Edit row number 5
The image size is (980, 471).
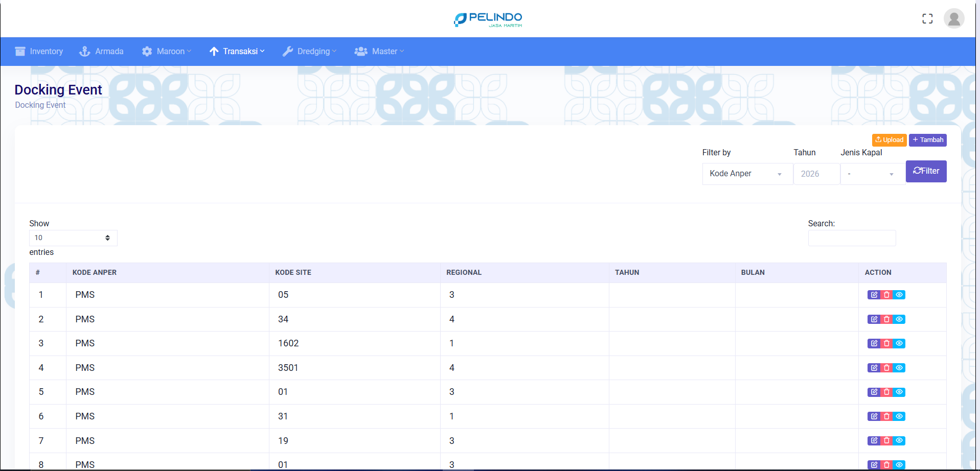874,392
